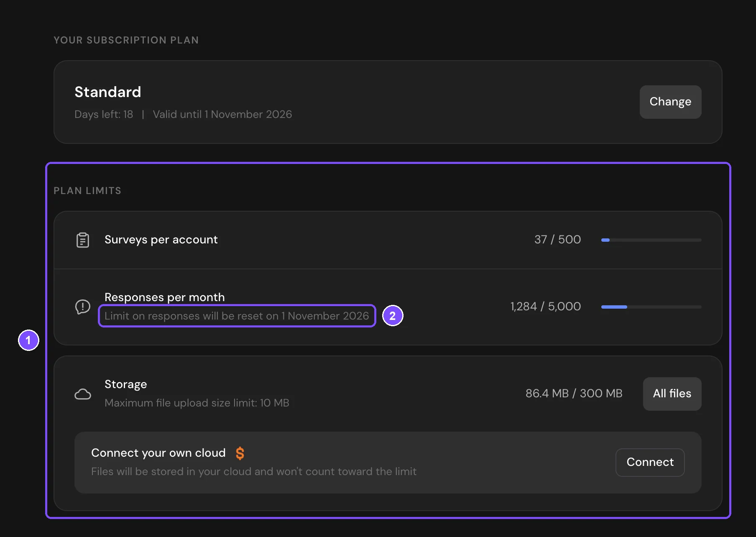The image size is (756, 537).
Task: Click the Responses per month progress bar
Action: pyautogui.click(x=651, y=307)
